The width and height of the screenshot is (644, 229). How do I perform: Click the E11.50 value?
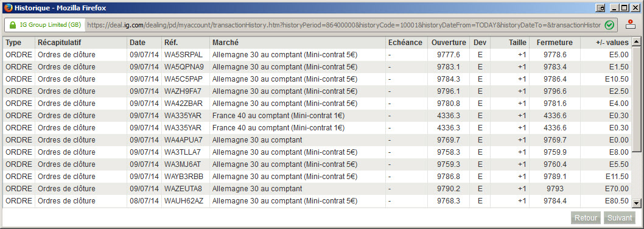coord(617,177)
